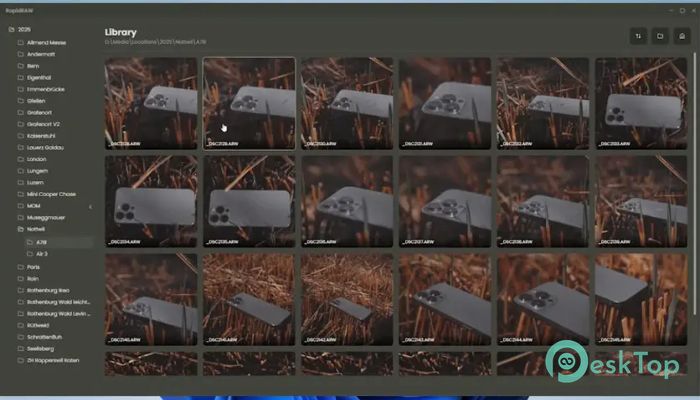Open the Air 3 subfolder
The image size is (700, 400).
[x=42, y=254]
